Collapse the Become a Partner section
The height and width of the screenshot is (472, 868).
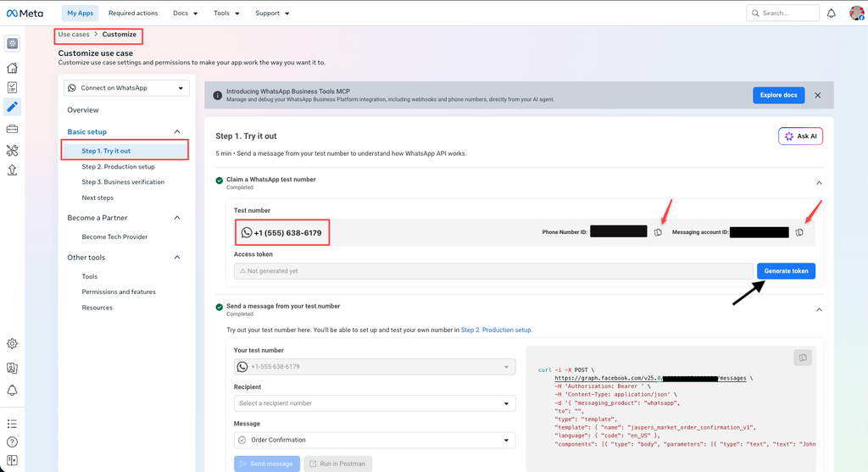click(x=177, y=218)
